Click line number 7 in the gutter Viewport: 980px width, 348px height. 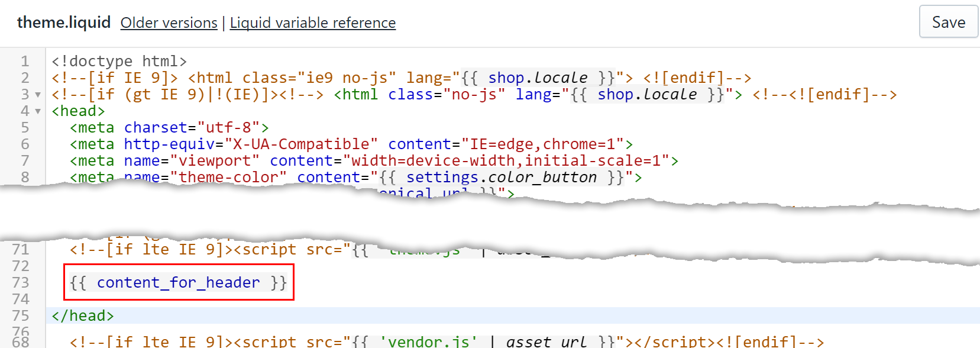(x=25, y=161)
